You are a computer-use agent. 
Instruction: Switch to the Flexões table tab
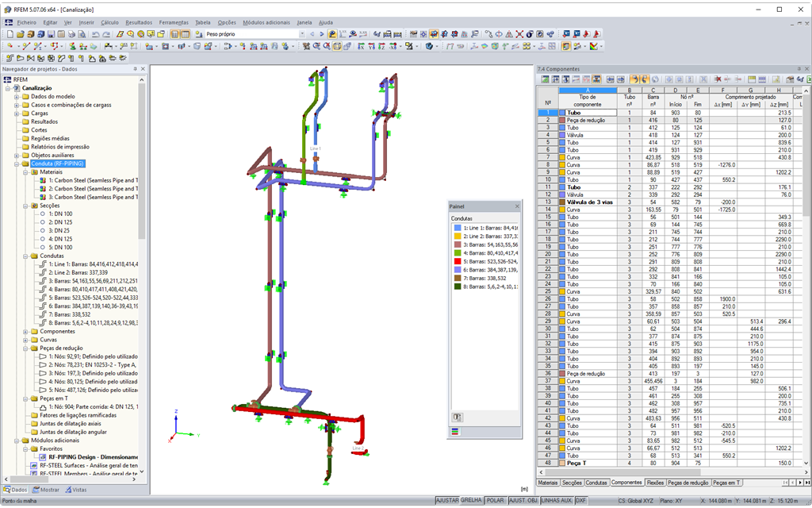tap(655, 483)
